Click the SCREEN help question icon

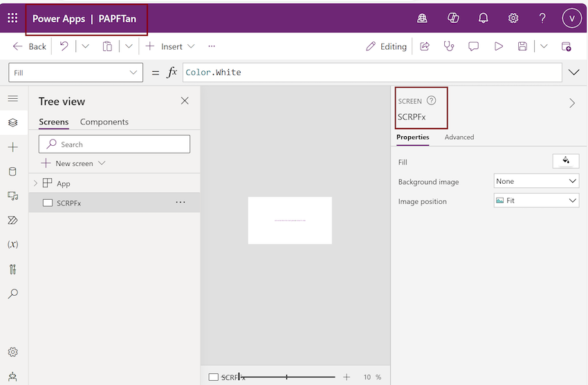coord(431,100)
